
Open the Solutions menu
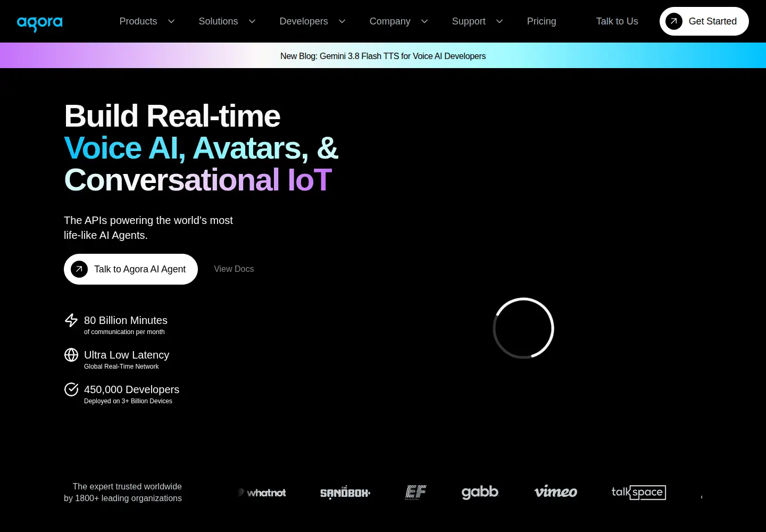point(218,21)
